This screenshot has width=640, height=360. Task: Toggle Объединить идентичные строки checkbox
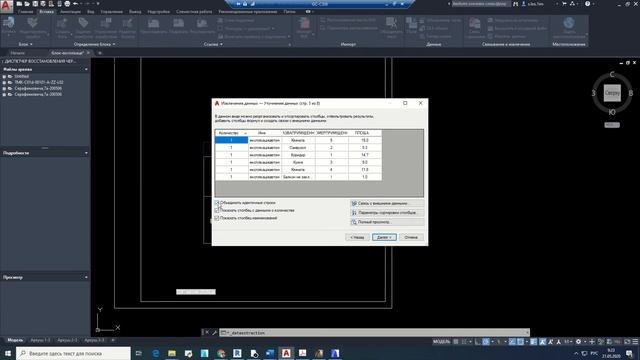point(217,203)
